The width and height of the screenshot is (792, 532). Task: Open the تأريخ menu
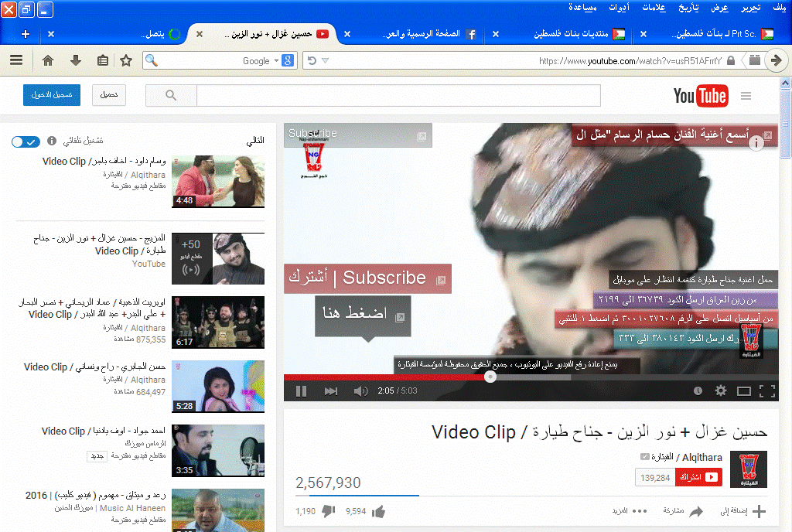coord(688,8)
